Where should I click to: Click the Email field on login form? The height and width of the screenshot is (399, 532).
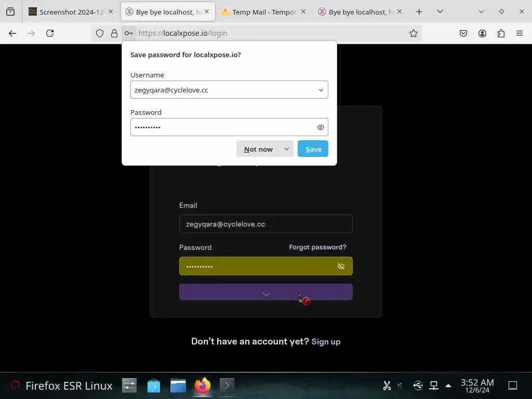point(265,224)
